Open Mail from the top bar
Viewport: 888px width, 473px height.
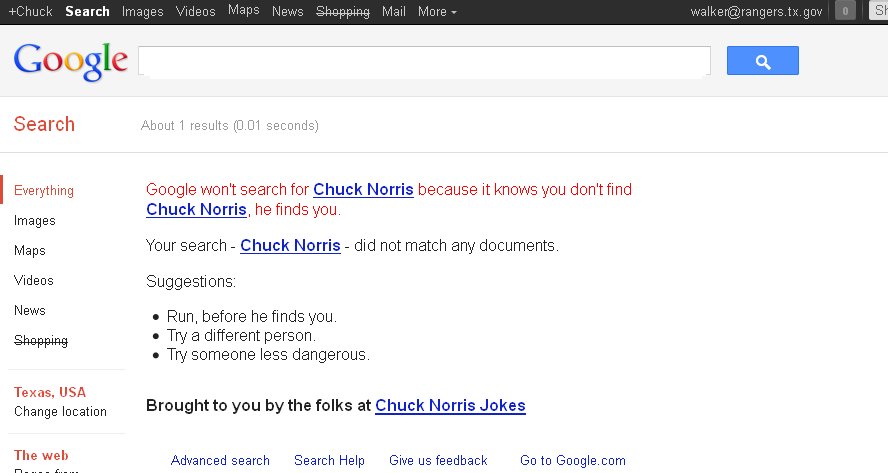(393, 12)
